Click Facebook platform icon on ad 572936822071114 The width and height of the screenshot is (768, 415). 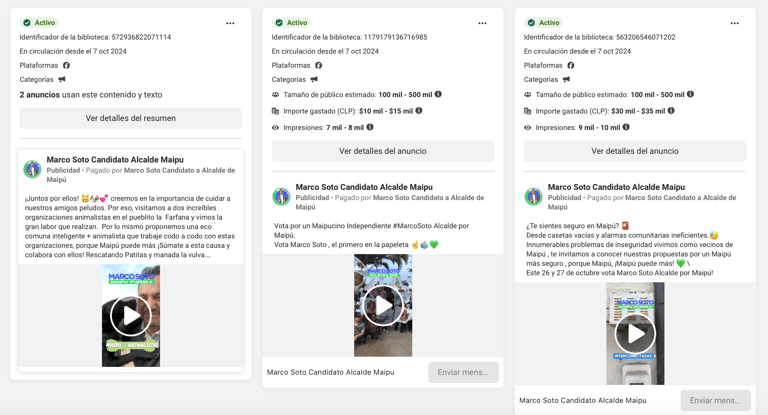click(66, 65)
